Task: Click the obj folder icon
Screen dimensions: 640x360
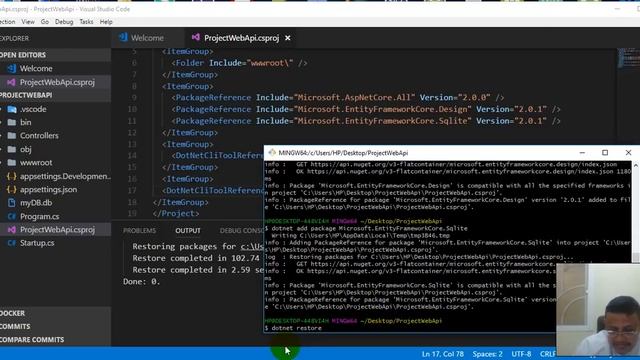Action: point(12,149)
